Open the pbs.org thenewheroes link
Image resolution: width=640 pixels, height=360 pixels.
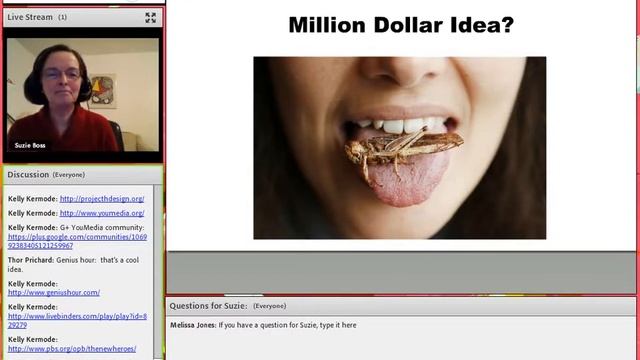click(72, 349)
